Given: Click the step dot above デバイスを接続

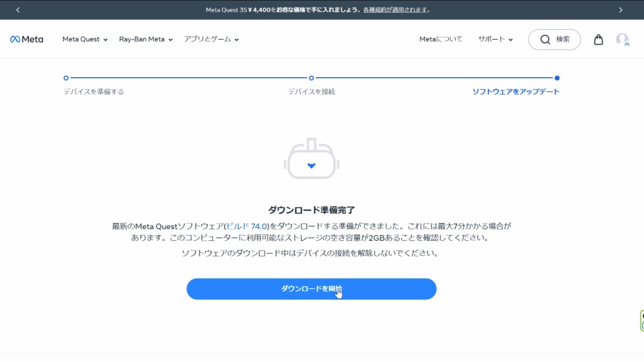Looking at the screenshot, I should click(311, 78).
